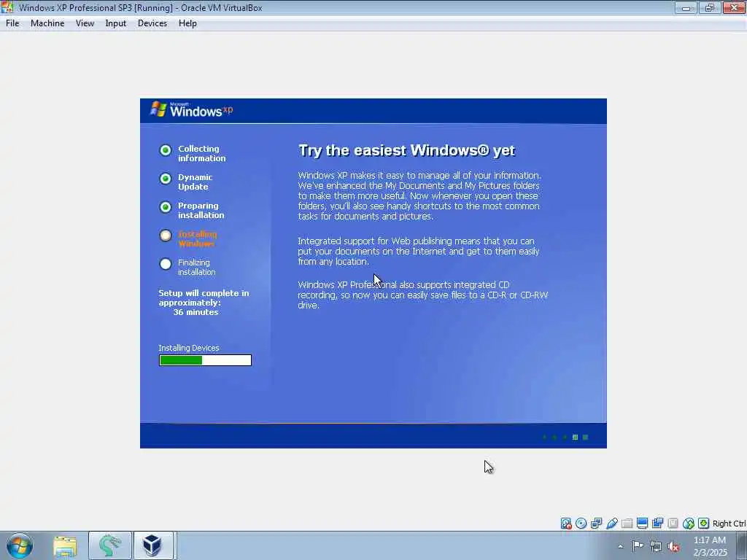The width and height of the screenshot is (747, 560).
Task: Click the Dynamic Update step circle
Action: click(x=166, y=179)
